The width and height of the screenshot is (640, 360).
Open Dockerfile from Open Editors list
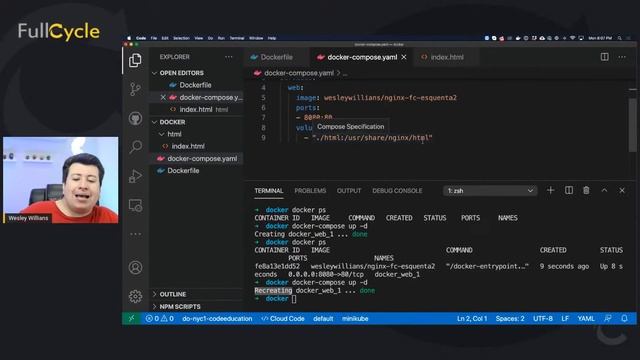(195, 85)
